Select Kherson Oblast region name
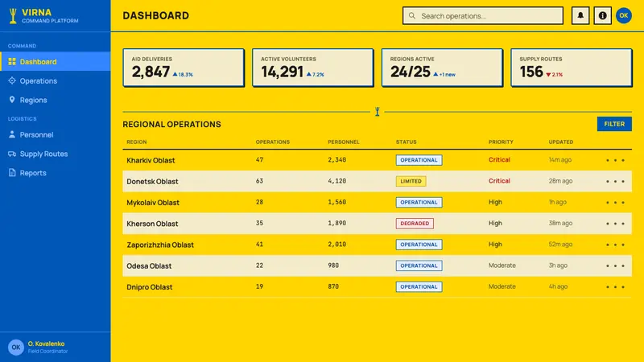 click(x=152, y=224)
